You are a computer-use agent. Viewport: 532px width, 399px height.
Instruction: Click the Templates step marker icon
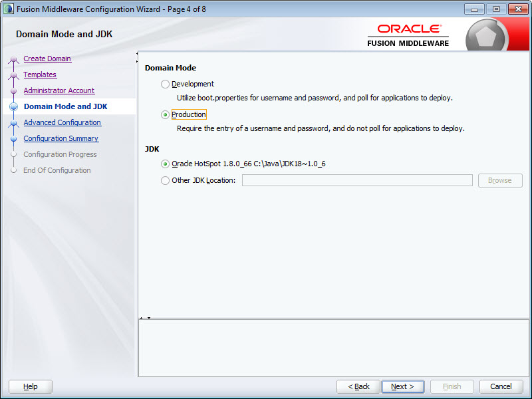pyautogui.click(x=13, y=75)
